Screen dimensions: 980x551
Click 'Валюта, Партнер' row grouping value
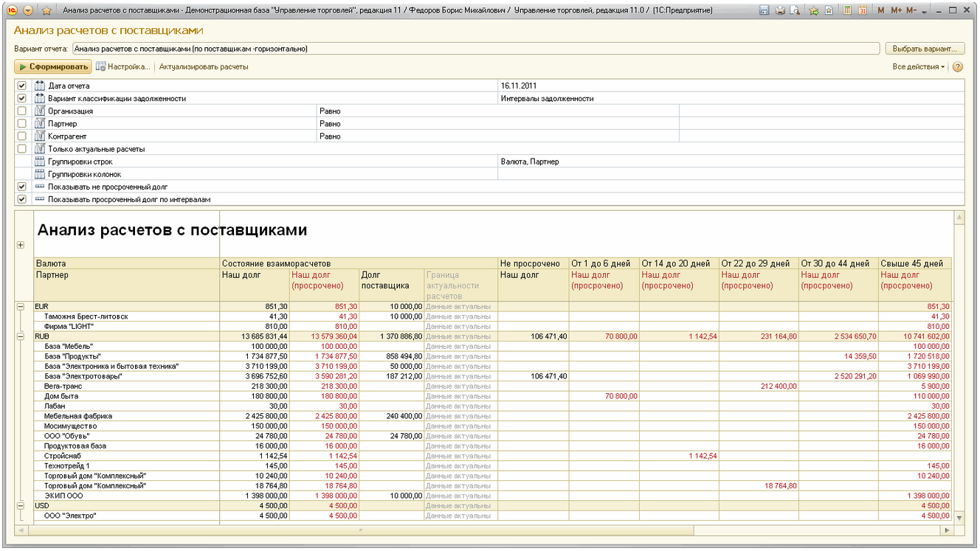(x=731, y=162)
